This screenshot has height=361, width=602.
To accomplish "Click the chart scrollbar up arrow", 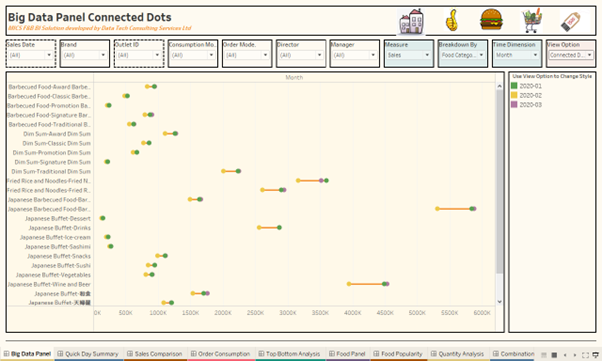I will [499, 86].
